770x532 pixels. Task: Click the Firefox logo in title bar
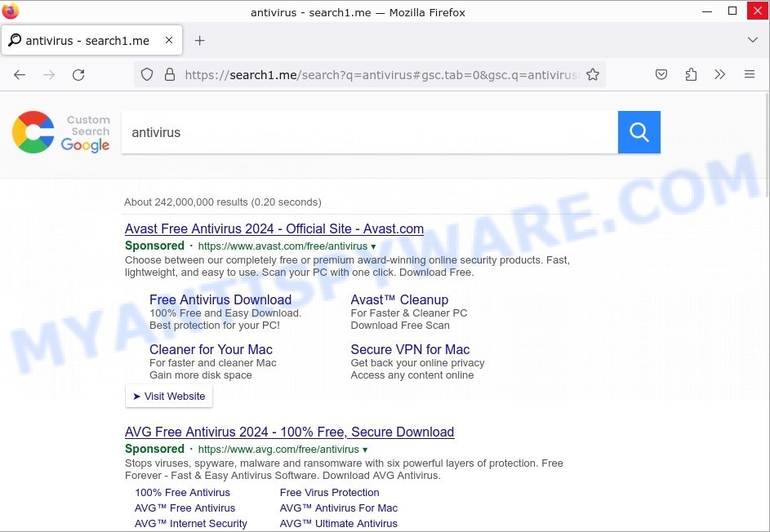pos(10,11)
